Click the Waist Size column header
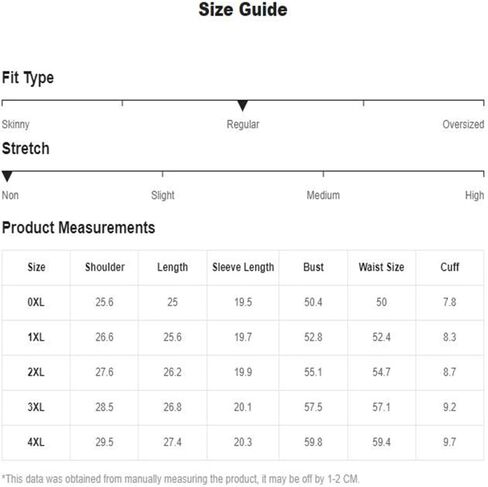The image size is (488, 487). pyautogui.click(x=381, y=267)
